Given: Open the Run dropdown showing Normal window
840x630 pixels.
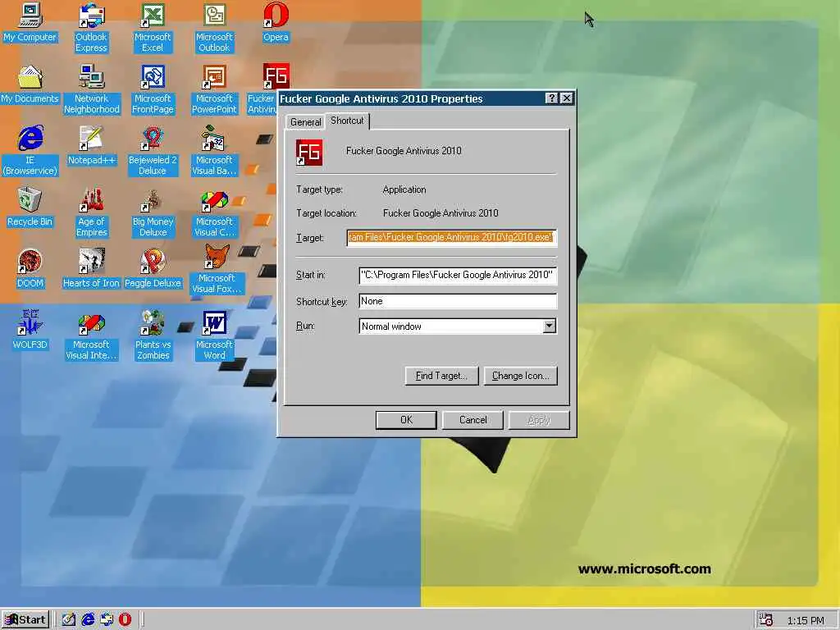Looking at the screenshot, I should (x=549, y=326).
